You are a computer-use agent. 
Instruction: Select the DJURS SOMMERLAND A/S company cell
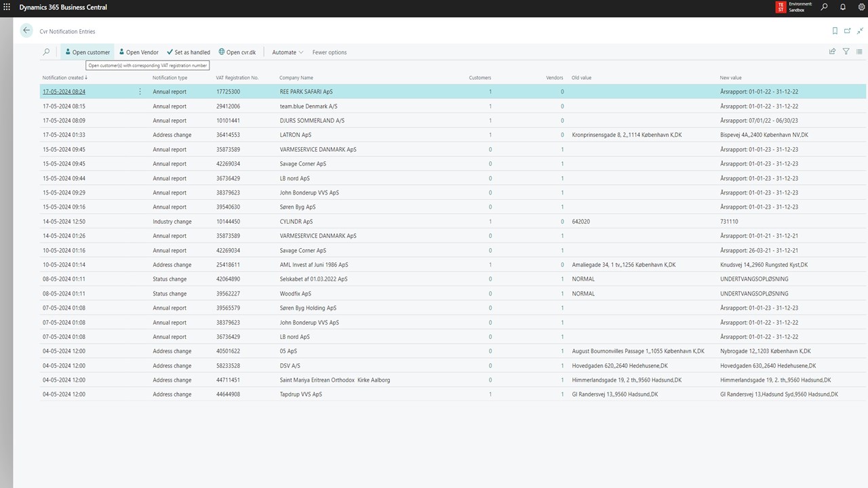point(312,121)
